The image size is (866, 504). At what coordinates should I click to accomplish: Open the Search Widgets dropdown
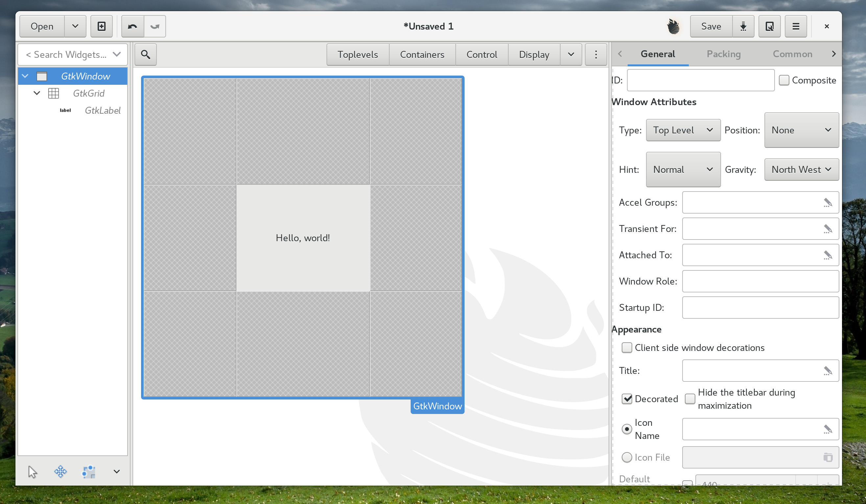tap(117, 54)
